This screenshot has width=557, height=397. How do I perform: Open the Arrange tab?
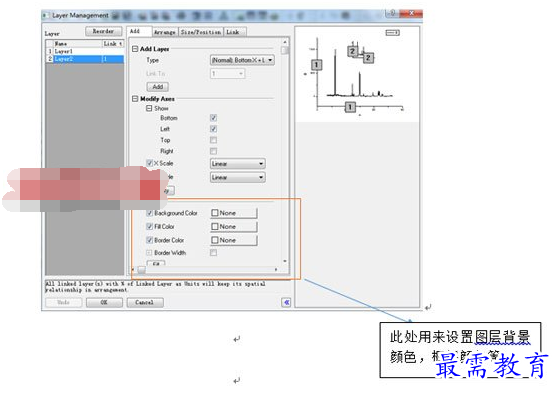(165, 32)
